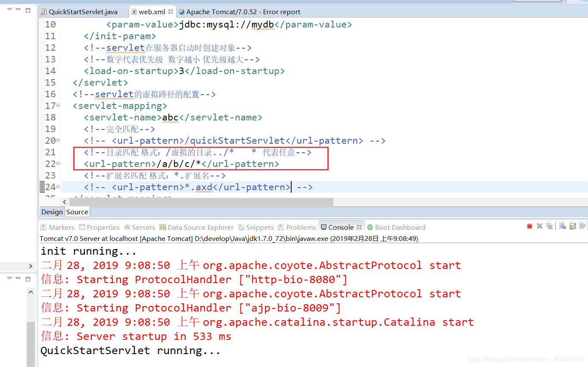The image size is (588, 367).
Task: Maximize the top left side panel
Action: 28,9
